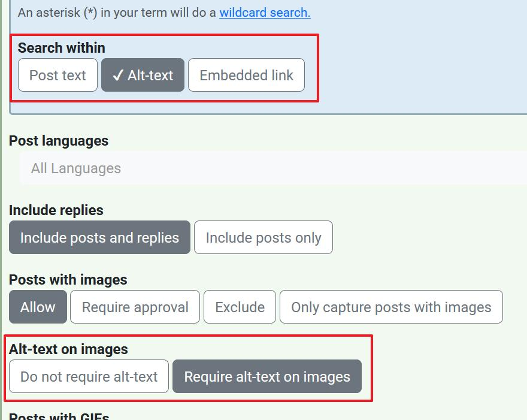527x420 pixels.
Task: Toggle the Post text search option
Action: point(57,75)
